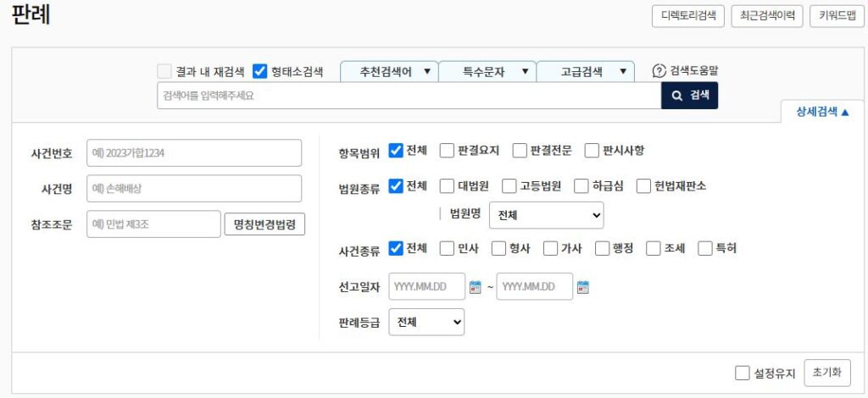Click the end date calendar icon
The height and width of the screenshot is (398, 868).
(x=582, y=287)
